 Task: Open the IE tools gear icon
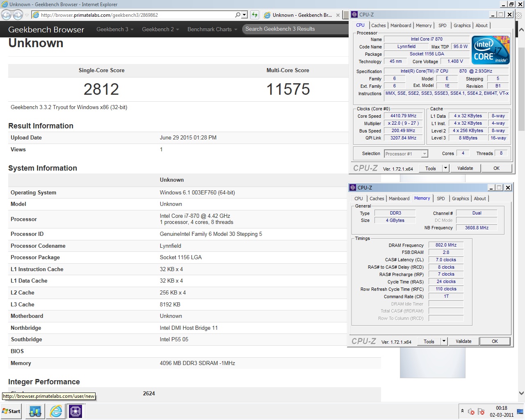(519, 16)
